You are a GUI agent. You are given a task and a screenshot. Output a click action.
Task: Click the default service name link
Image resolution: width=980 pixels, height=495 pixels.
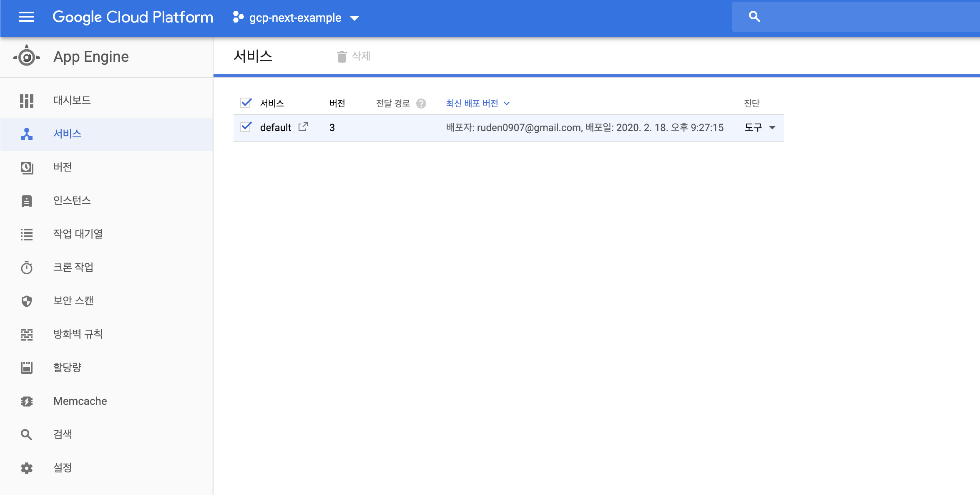[x=275, y=127]
